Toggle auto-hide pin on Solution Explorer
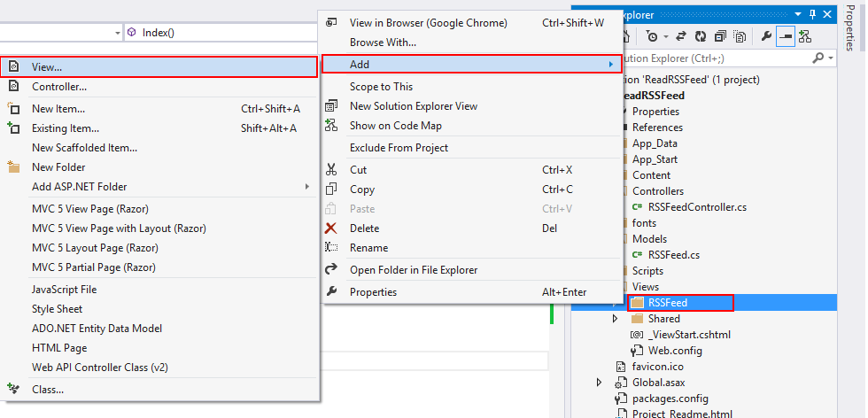The height and width of the screenshot is (418, 868). coord(810,14)
